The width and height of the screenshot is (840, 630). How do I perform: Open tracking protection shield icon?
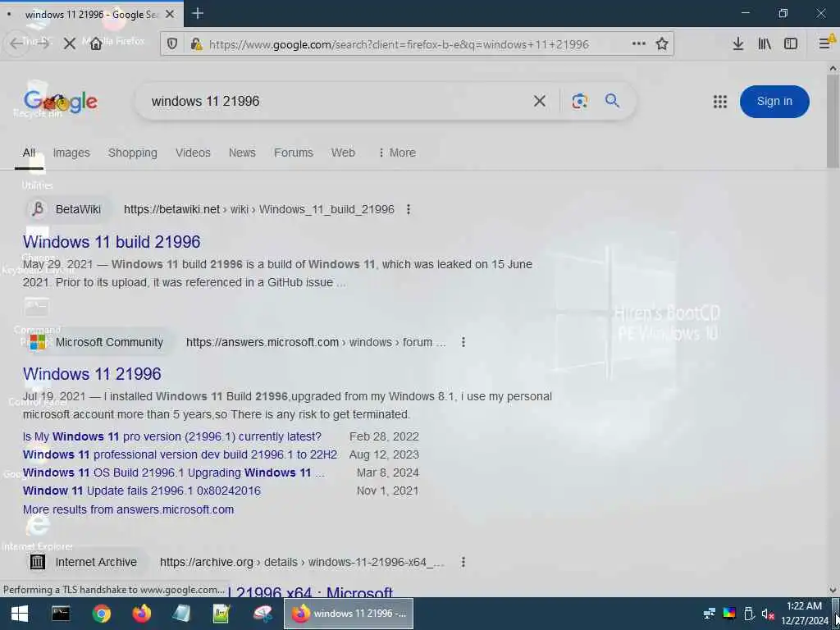coord(172,44)
